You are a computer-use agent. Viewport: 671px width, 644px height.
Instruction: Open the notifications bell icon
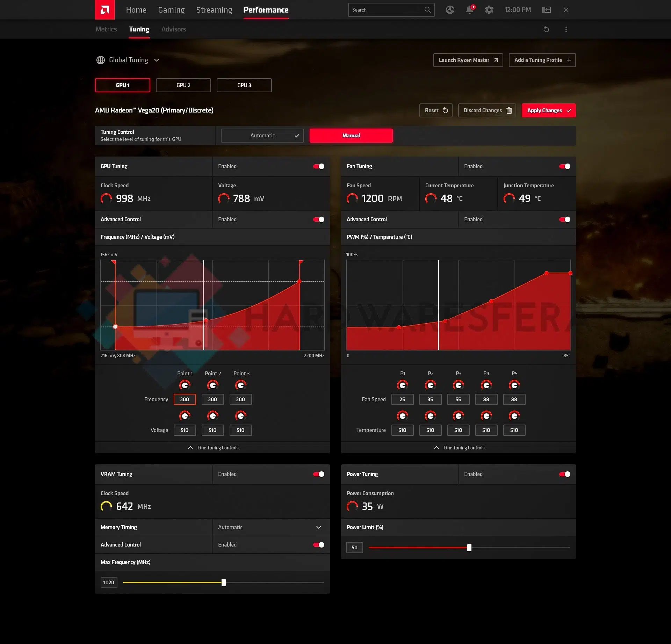[x=469, y=10]
